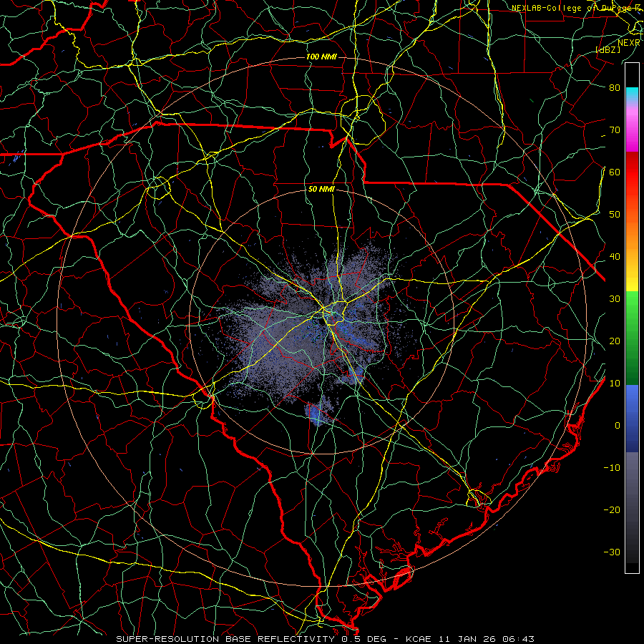Image resolution: width=644 pixels, height=644 pixels.
Task: Click the 40 value on the dBZ scale
Action: click(615, 257)
